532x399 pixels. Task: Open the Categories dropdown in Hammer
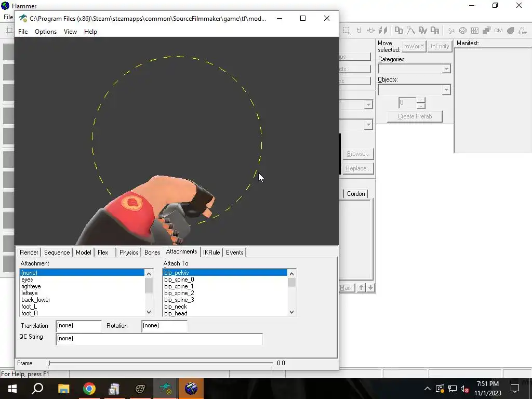[x=446, y=69]
